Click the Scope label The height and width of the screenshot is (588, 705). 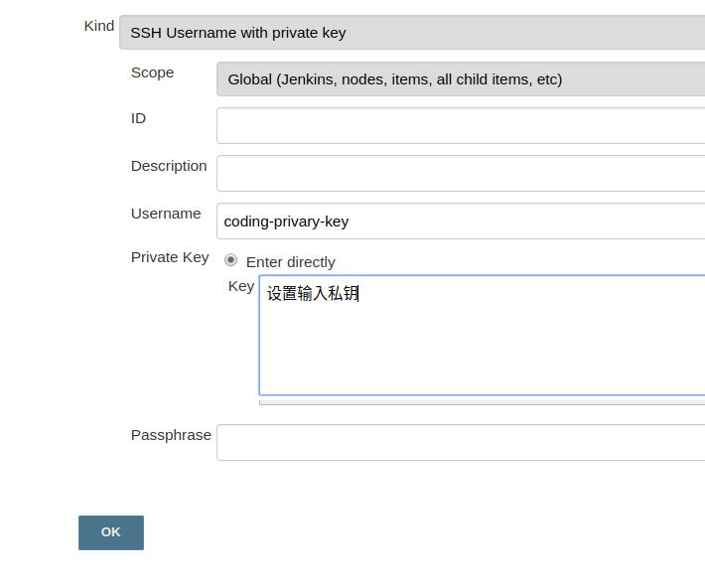coord(152,73)
